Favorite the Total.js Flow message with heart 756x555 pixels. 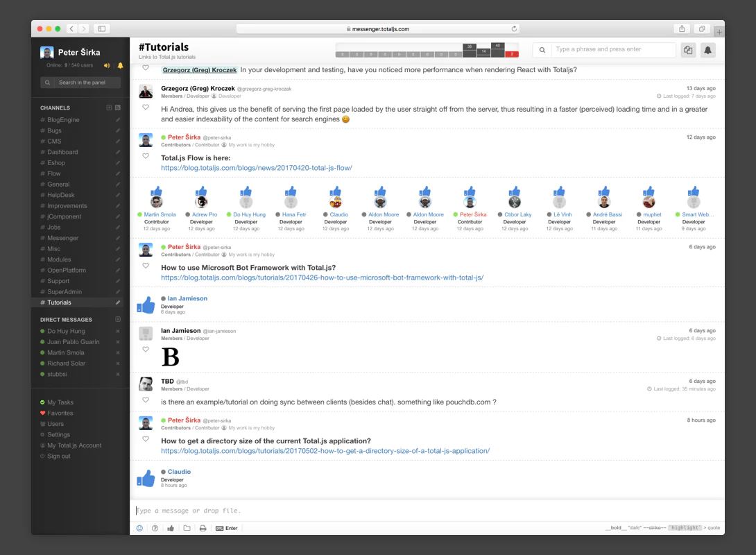[146, 156]
